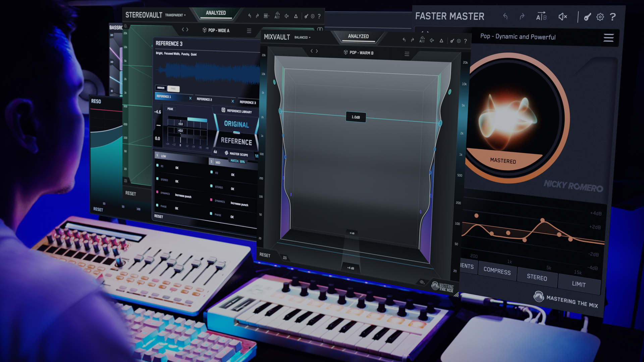Open Pop - Warm B preset selector

pyautogui.click(x=359, y=53)
